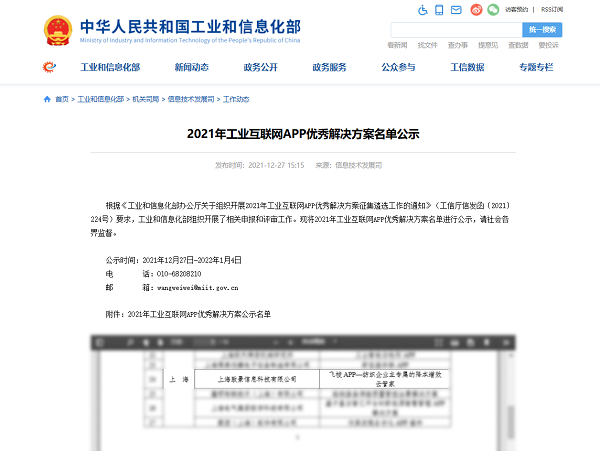
Task: Open the 专题专栏 nav menu
Action: coord(536,67)
